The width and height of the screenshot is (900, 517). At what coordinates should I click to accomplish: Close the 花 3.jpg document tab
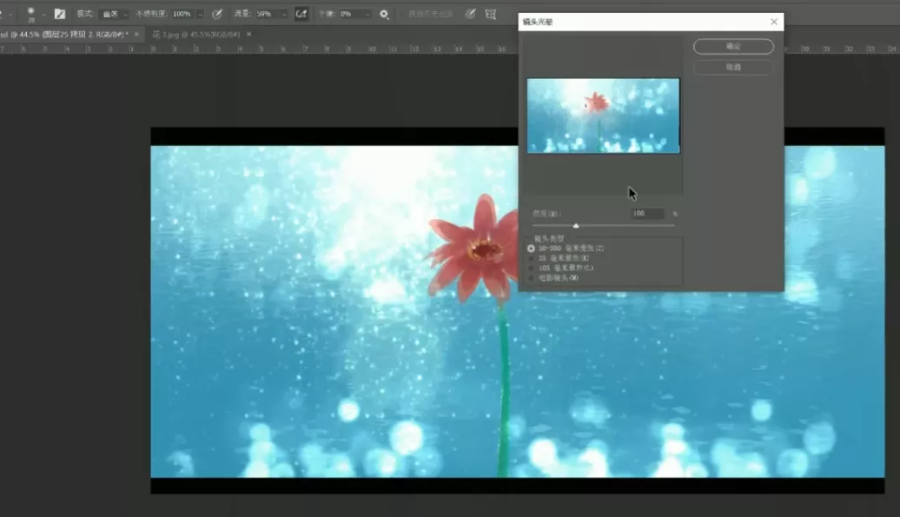[x=249, y=34]
